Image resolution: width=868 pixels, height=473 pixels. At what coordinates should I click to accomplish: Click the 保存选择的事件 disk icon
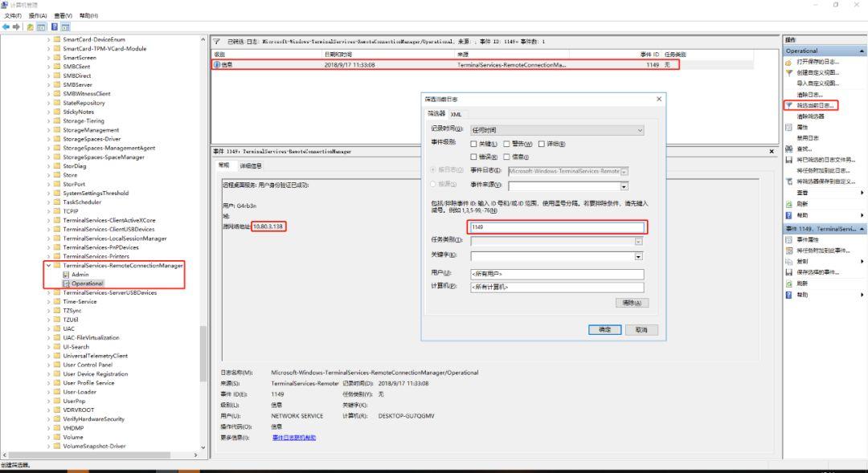tap(789, 272)
